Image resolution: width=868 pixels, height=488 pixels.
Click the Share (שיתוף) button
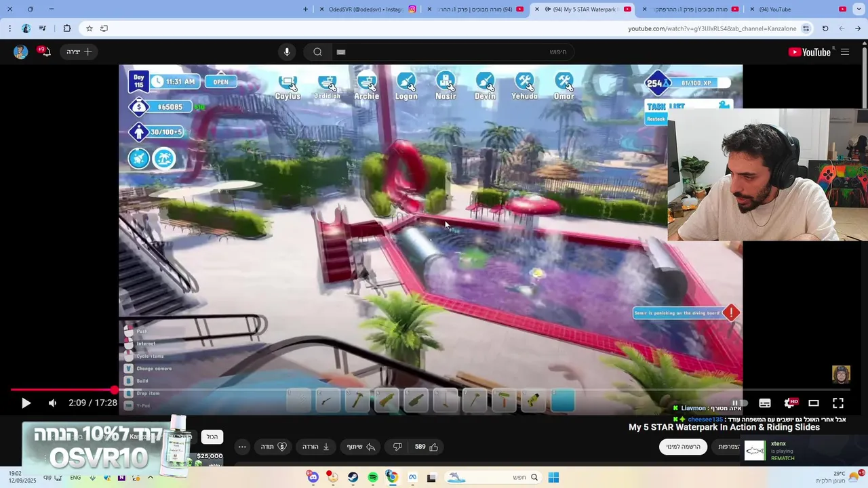click(x=361, y=447)
